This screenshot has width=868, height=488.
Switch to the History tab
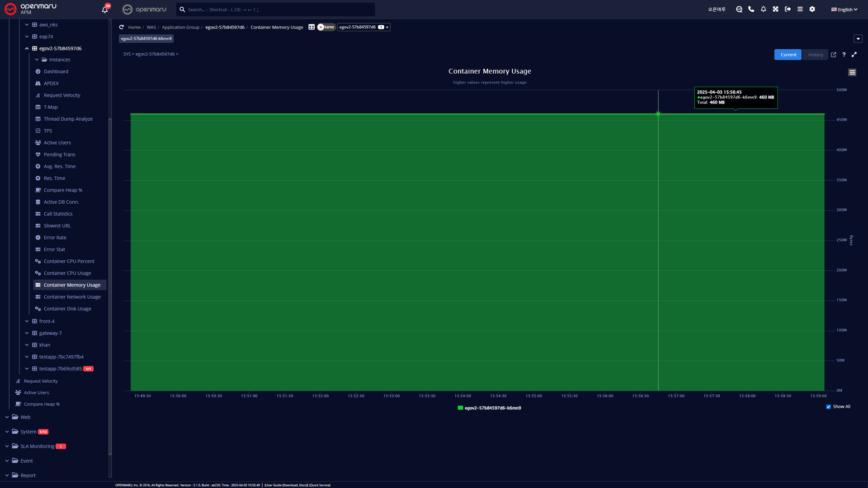[x=816, y=55]
